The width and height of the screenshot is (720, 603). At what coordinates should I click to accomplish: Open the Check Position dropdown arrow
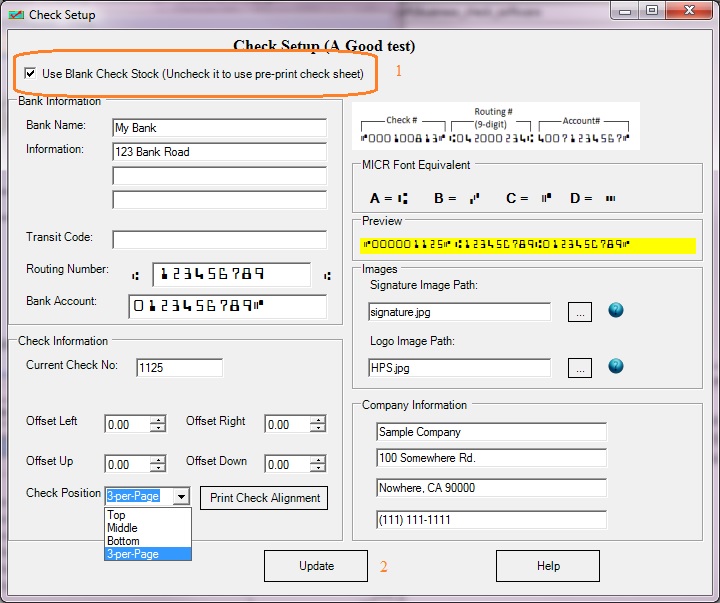180,497
